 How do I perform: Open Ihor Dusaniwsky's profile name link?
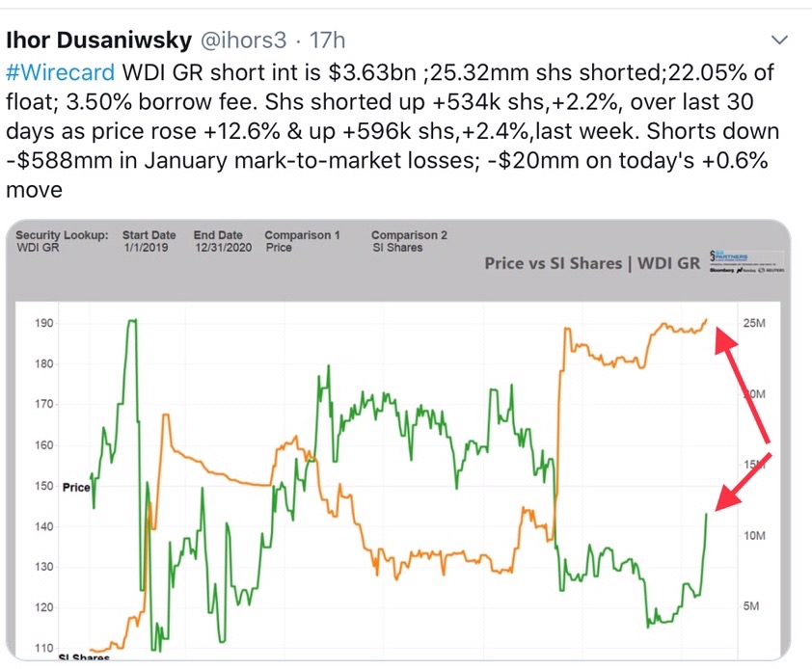[x=95, y=40]
